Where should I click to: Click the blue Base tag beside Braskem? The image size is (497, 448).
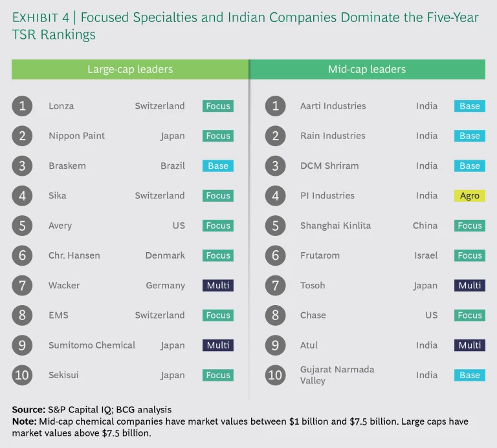coord(218,166)
